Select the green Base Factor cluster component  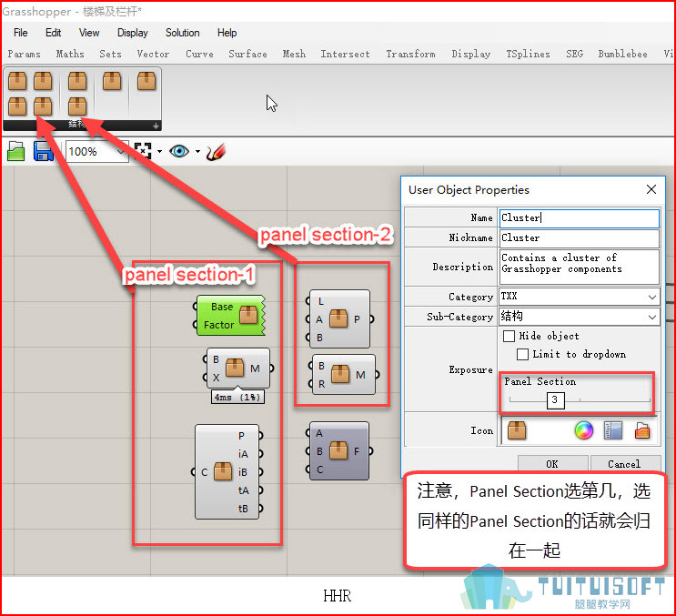[229, 316]
